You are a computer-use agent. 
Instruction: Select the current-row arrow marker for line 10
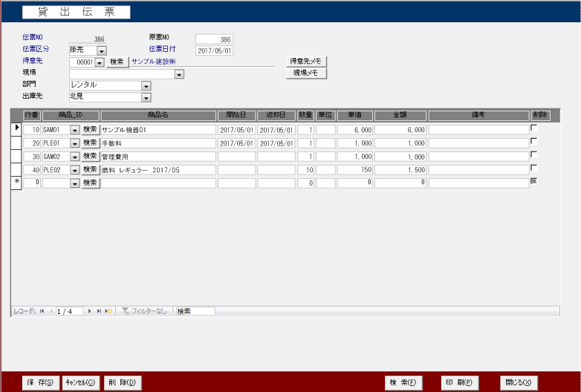click(16, 129)
